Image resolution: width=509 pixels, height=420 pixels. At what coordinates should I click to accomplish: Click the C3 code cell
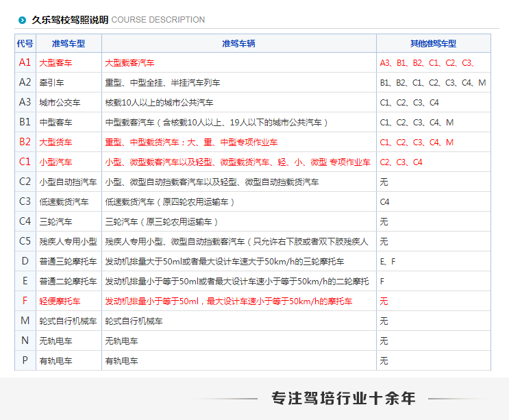pyautogui.click(x=25, y=201)
